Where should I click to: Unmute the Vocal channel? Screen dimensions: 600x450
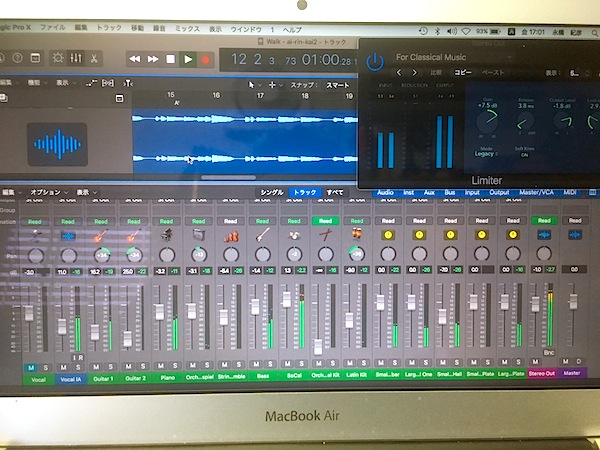coord(31,368)
